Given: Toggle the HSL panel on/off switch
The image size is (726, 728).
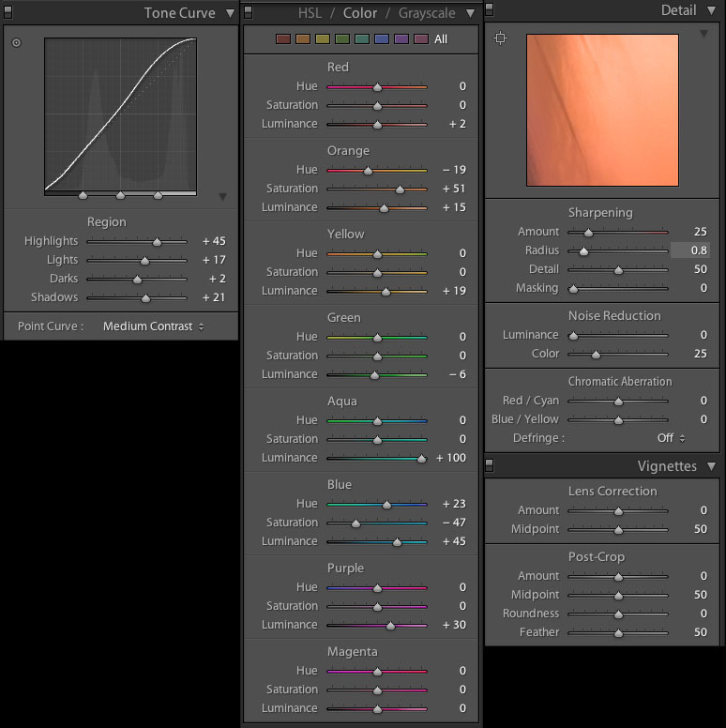Looking at the screenshot, I should tap(249, 12).
